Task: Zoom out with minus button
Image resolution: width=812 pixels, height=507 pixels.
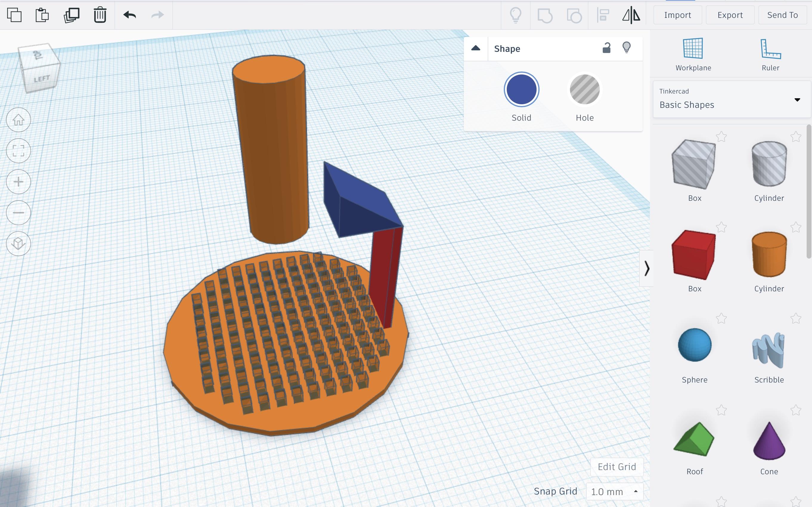Action: click(x=18, y=213)
